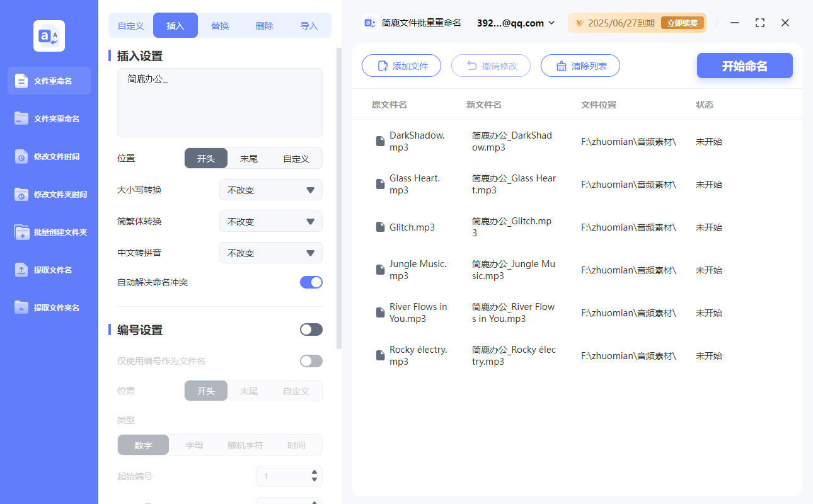Open the 提取文件名 tool
This screenshot has height=504, width=813.
49,270
